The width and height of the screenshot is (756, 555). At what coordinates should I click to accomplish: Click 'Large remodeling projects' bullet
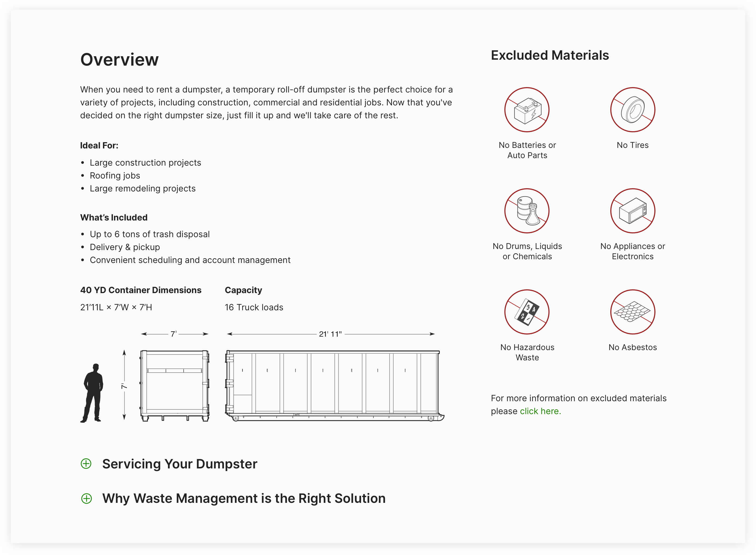[142, 188]
